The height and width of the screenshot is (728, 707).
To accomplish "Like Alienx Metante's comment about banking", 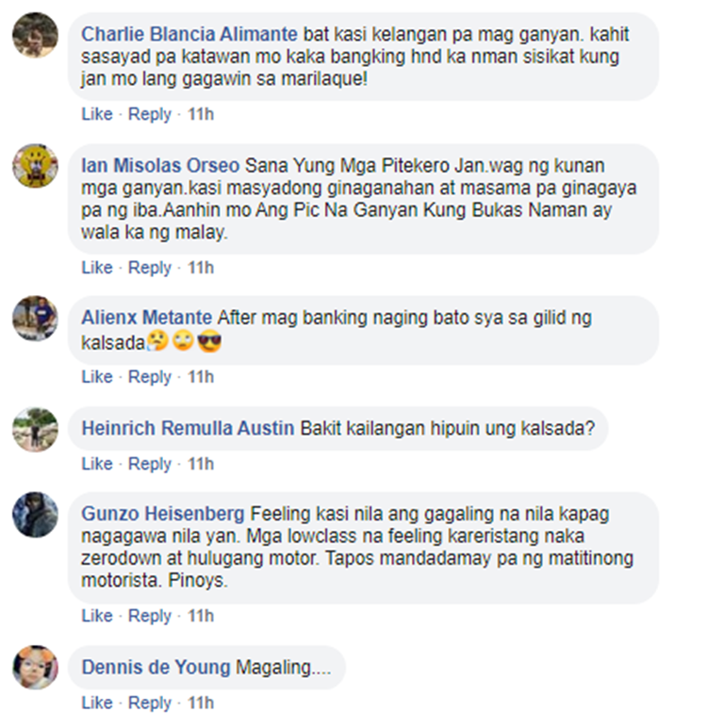I will [97, 376].
